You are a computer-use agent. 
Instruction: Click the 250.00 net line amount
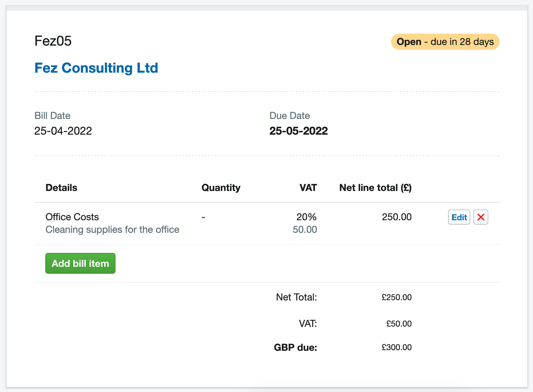(x=396, y=217)
